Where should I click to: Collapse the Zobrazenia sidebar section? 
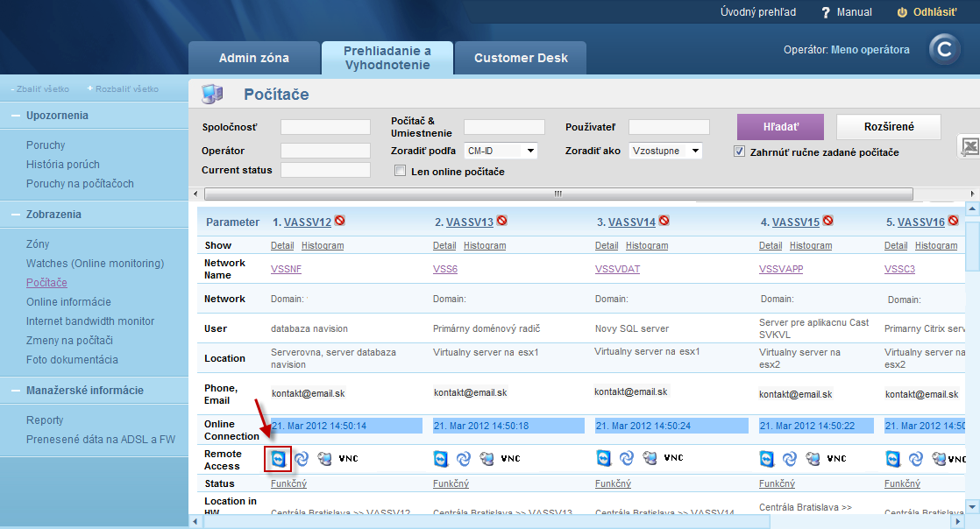16,215
